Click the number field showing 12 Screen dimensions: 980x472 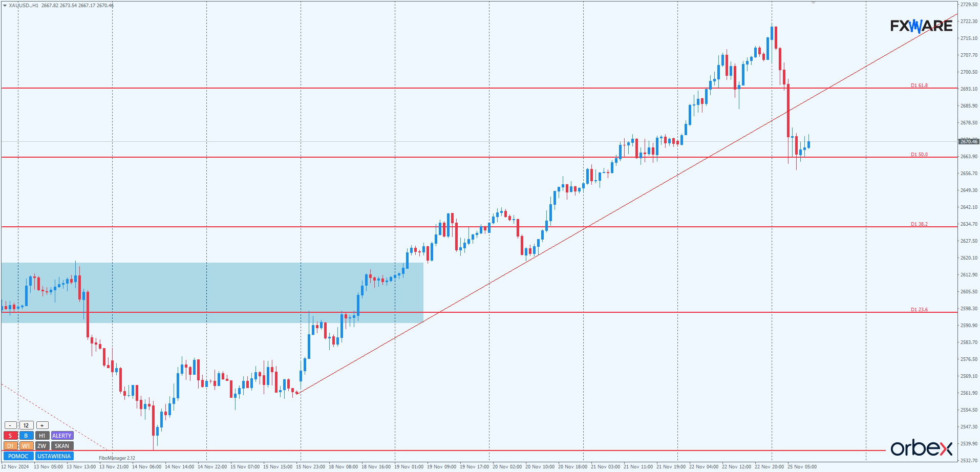(26, 425)
